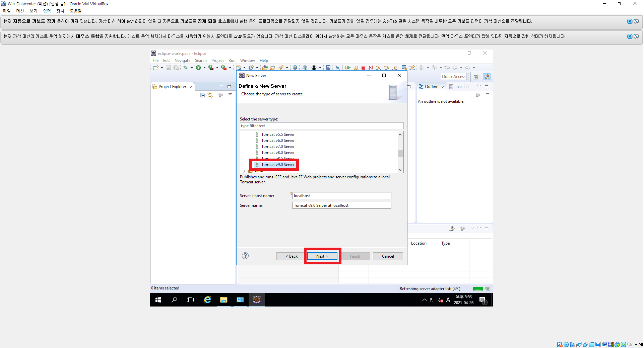Click the Step Return icon

[394, 68]
